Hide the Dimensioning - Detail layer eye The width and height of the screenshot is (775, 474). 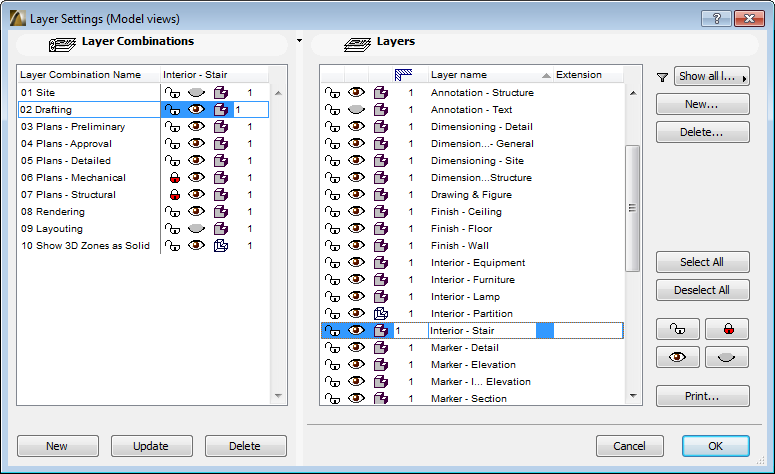[x=356, y=127]
